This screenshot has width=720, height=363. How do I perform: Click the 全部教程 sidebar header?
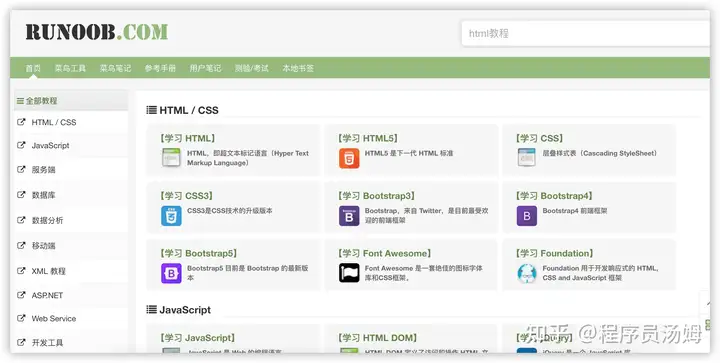(x=71, y=101)
